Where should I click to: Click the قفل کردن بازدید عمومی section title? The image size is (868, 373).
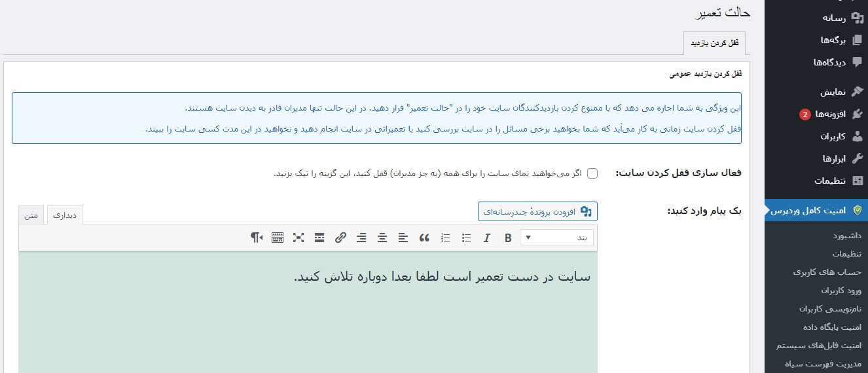click(x=706, y=74)
